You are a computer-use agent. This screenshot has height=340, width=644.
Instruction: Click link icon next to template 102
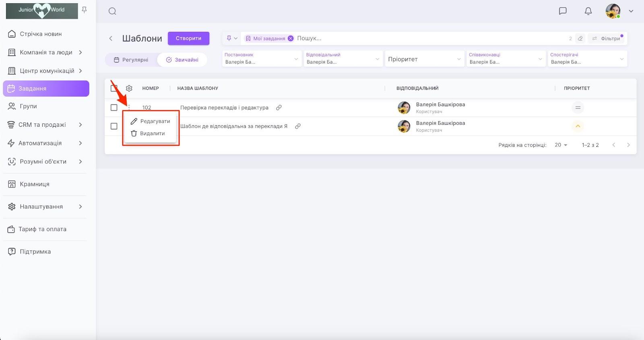point(279,107)
